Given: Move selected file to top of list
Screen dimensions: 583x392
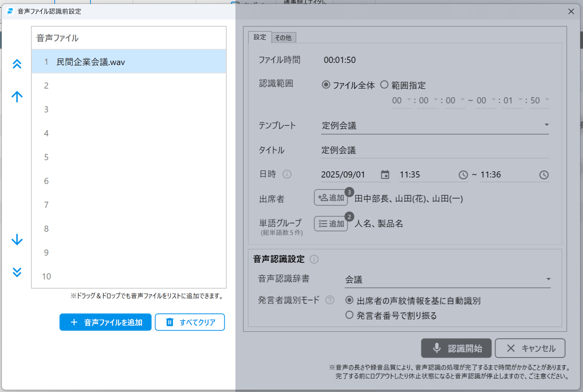Looking at the screenshot, I should click(x=17, y=64).
